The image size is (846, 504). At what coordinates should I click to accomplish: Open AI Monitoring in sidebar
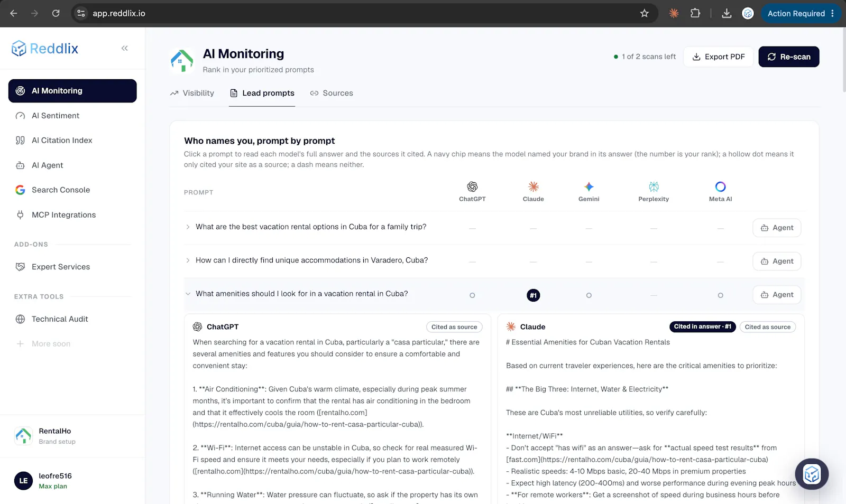click(72, 91)
